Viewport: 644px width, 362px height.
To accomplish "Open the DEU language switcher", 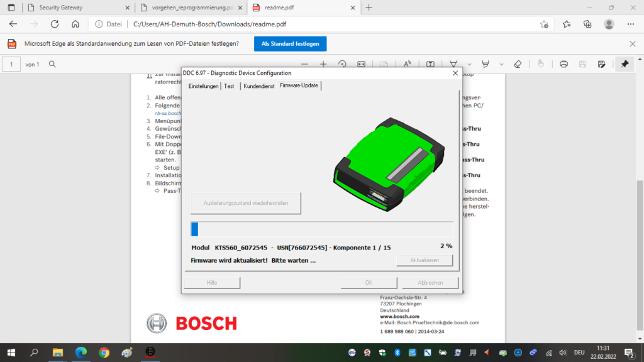I will pyautogui.click(x=579, y=353).
